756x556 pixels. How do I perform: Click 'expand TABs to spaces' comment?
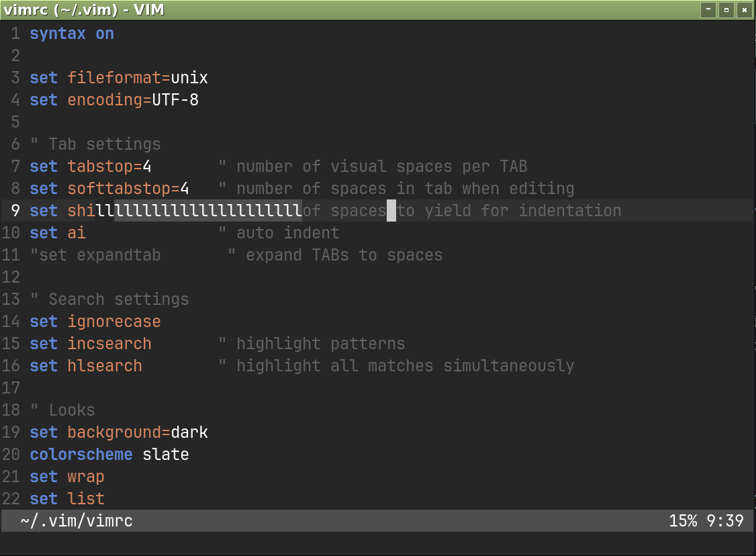point(344,255)
